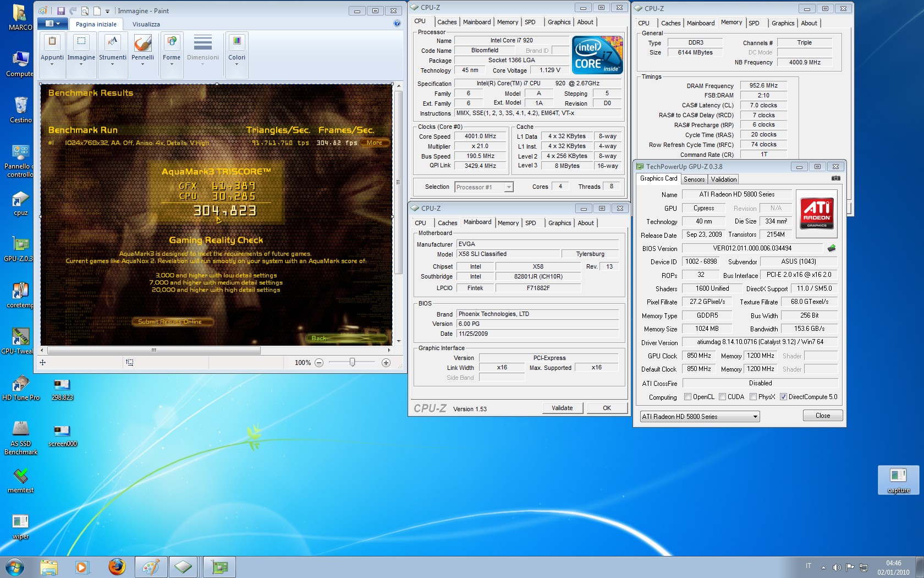Click the More button in benchmark results

click(375, 143)
